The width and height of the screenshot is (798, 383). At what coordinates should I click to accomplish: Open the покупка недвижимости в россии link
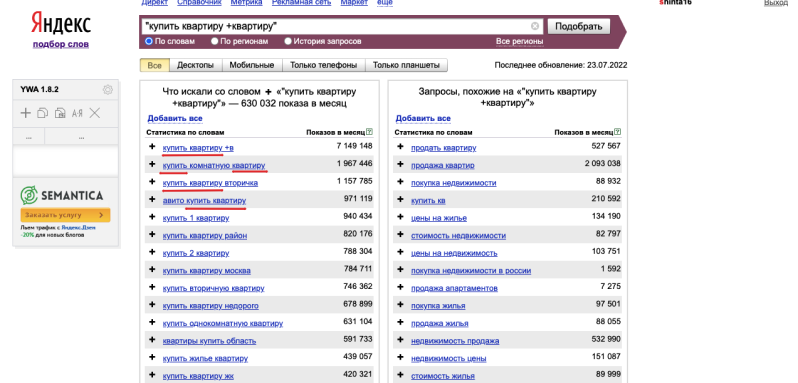tap(471, 271)
